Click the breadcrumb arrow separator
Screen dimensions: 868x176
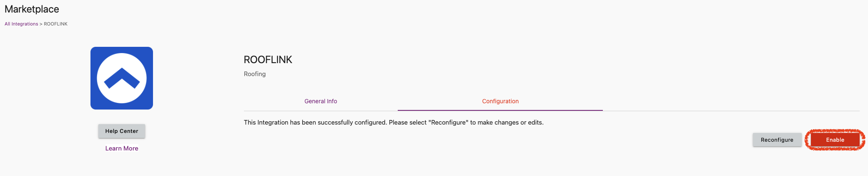coord(41,24)
